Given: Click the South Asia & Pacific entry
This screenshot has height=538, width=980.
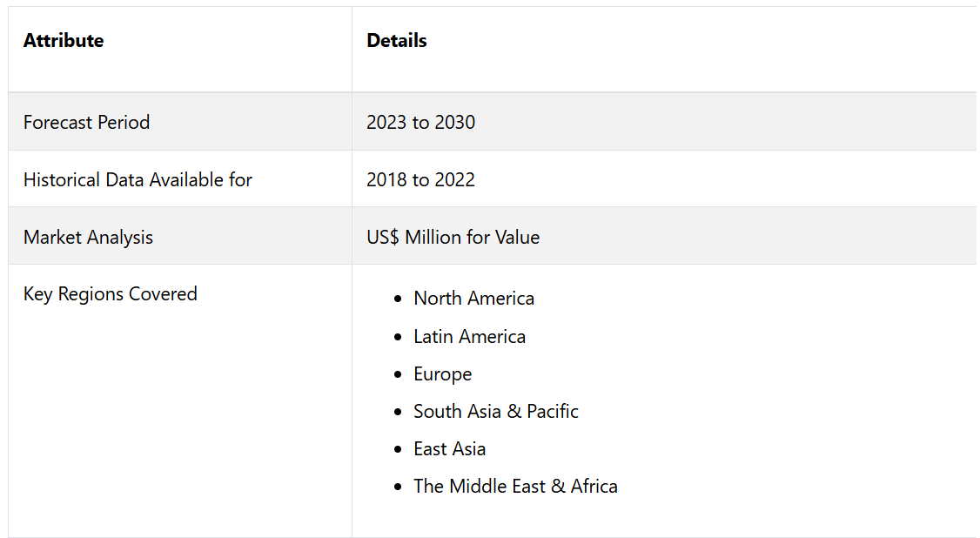Looking at the screenshot, I should (x=495, y=412).
